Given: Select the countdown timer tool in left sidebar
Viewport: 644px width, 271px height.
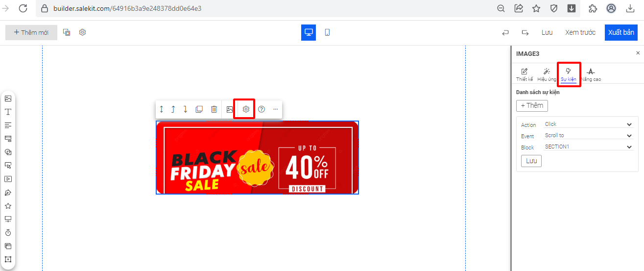Looking at the screenshot, I should 8,232.
